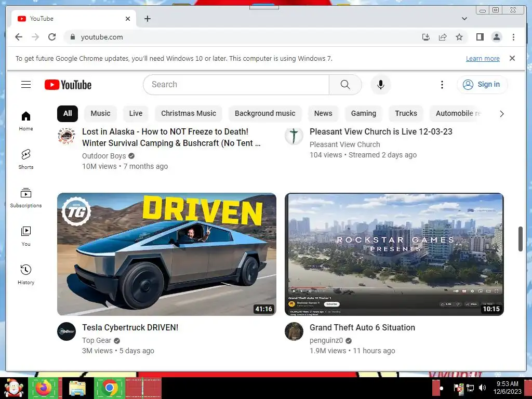Click the Learn more link
This screenshot has height=399, width=532.
(483, 59)
